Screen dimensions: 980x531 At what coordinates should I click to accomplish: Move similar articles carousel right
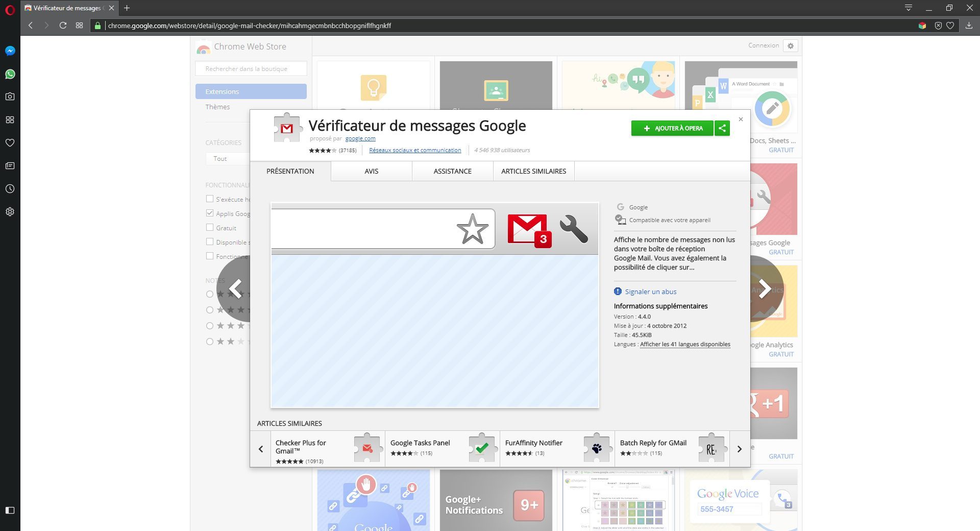coord(740,449)
